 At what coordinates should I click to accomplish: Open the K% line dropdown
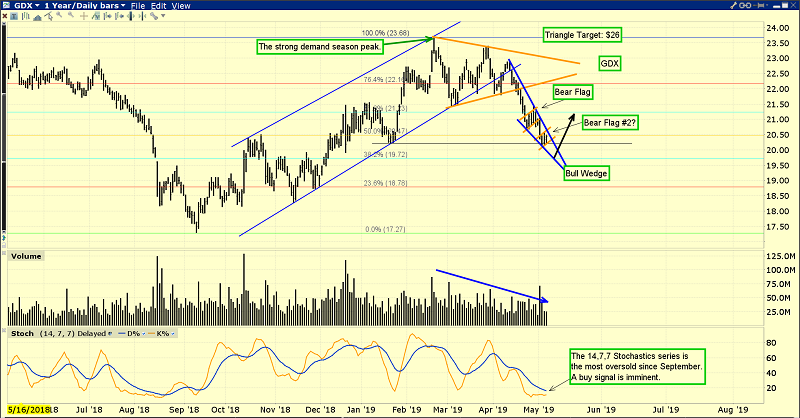coord(172,334)
